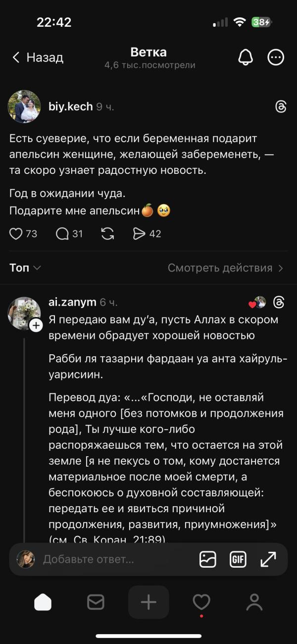This screenshot has width=297, height=644.
Task: Expand the Топ sort dropdown
Action: click(x=25, y=268)
